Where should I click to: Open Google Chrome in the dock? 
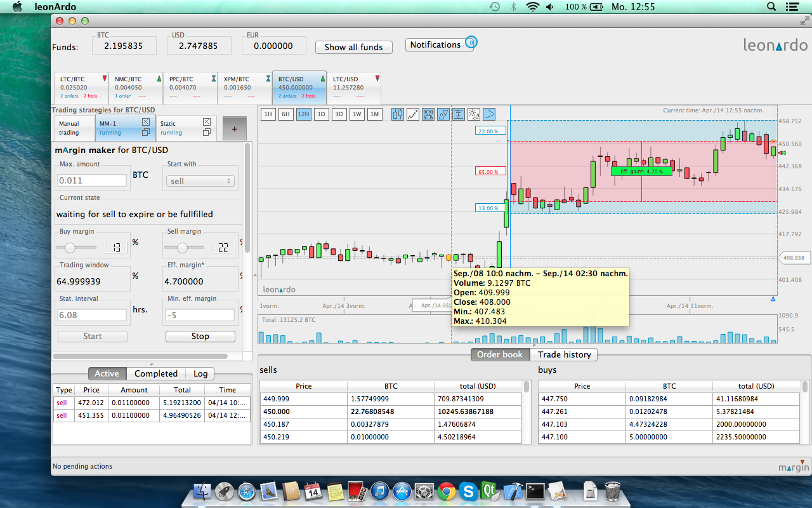pos(446,491)
